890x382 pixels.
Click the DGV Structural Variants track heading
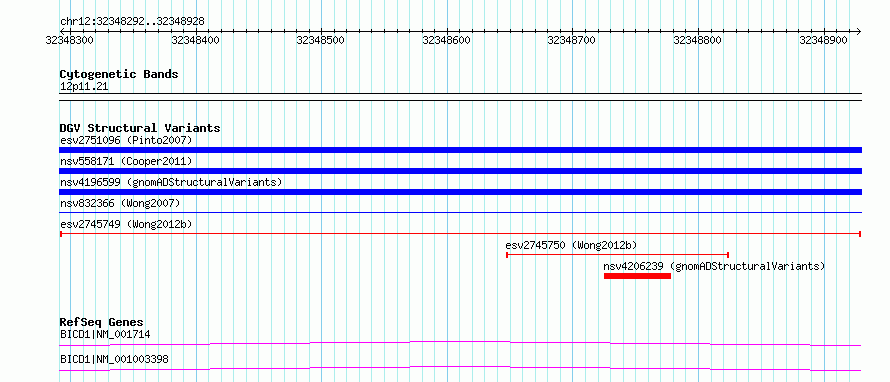(140, 128)
